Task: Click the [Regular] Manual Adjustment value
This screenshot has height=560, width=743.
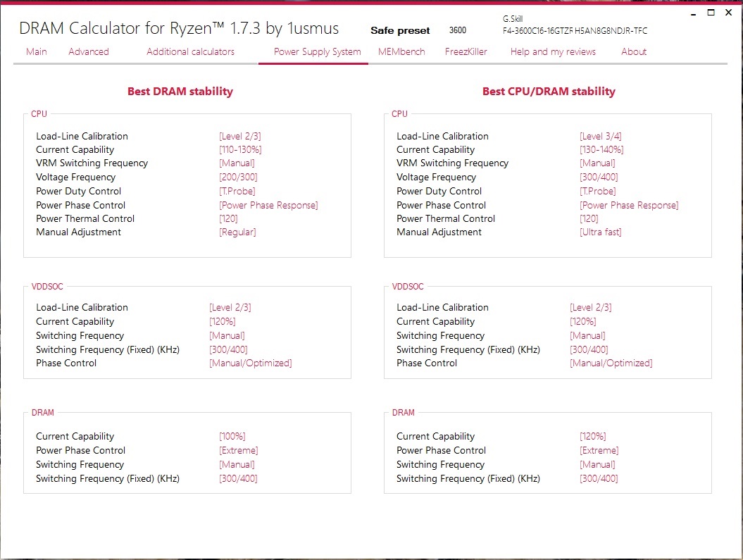Action: coord(237,232)
